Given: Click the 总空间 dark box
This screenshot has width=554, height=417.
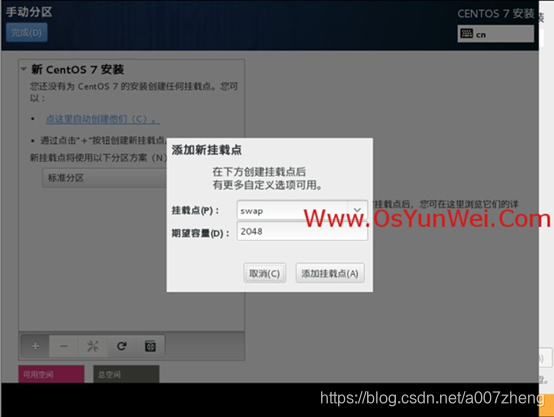Looking at the screenshot, I should 126,374.
